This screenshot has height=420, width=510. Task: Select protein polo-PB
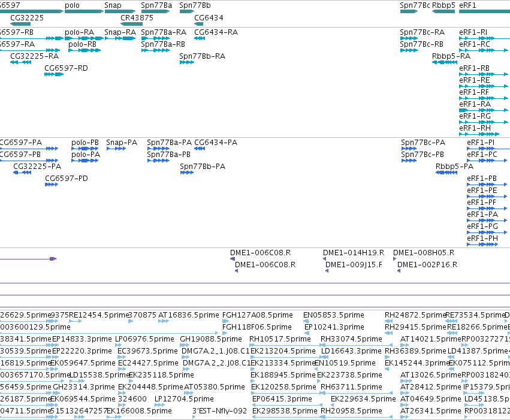pos(85,143)
